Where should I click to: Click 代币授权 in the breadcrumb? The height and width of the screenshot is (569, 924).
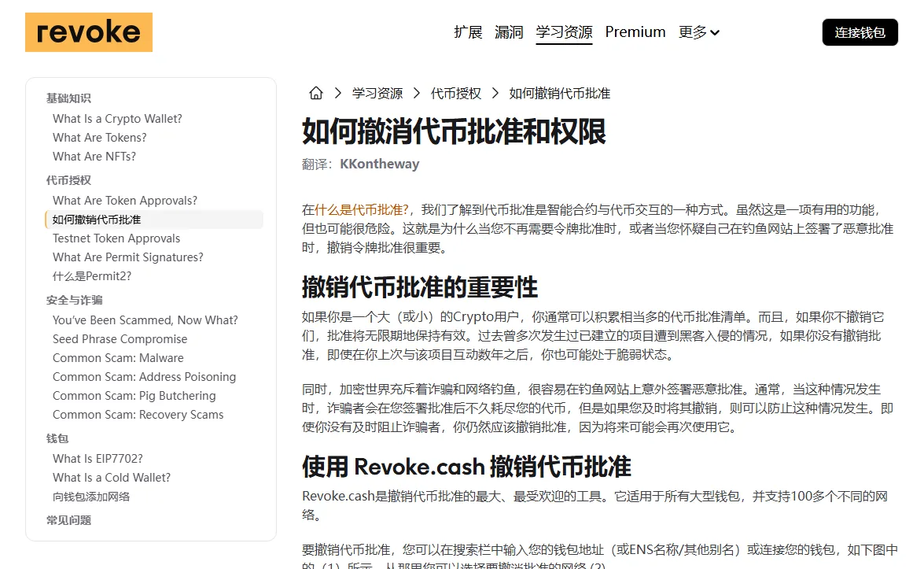click(455, 93)
